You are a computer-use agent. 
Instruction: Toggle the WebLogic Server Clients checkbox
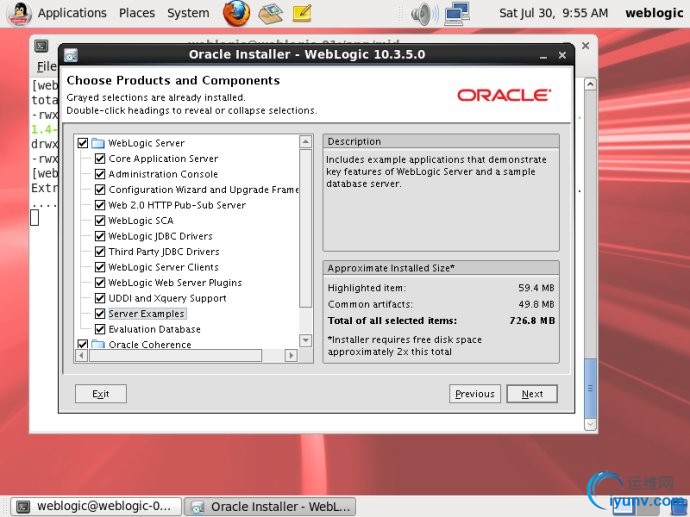(x=100, y=267)
